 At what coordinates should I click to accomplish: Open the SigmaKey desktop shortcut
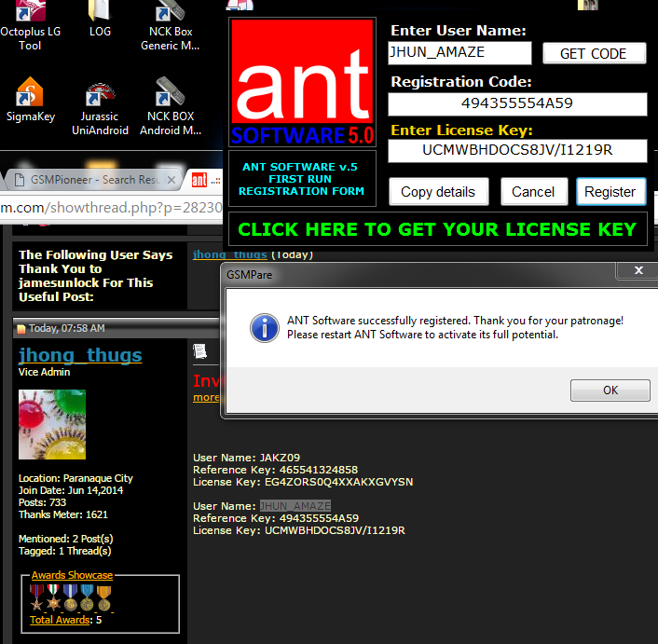30,100
